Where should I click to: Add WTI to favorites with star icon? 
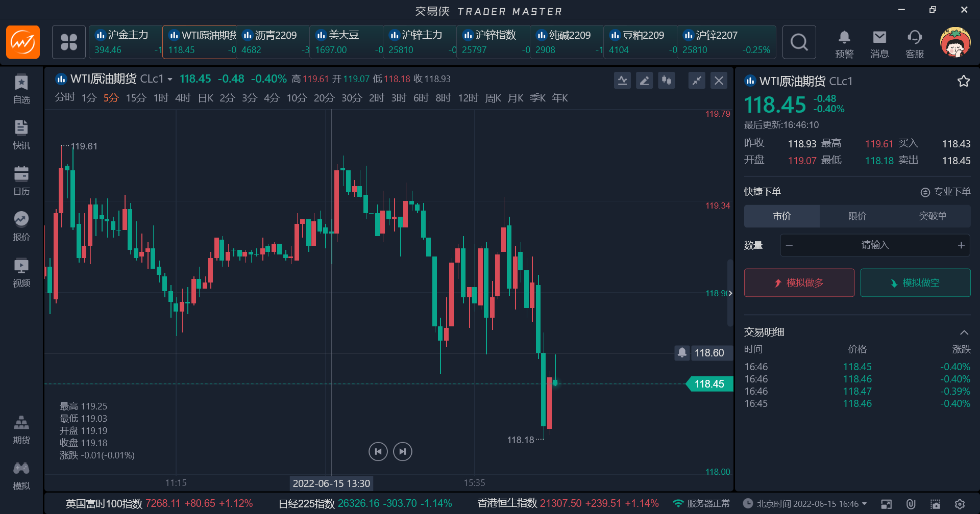[x=964, y=81]
